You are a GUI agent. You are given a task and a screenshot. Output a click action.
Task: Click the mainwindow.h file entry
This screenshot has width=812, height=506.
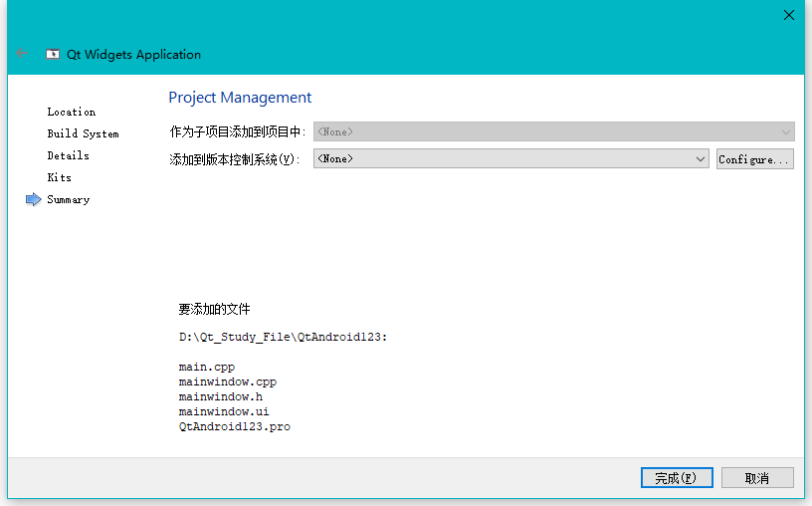click(x=221, y=396)
